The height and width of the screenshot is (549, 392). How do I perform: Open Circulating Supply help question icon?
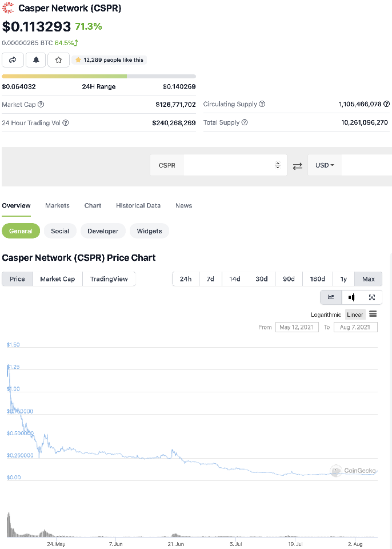coord(262,104)
